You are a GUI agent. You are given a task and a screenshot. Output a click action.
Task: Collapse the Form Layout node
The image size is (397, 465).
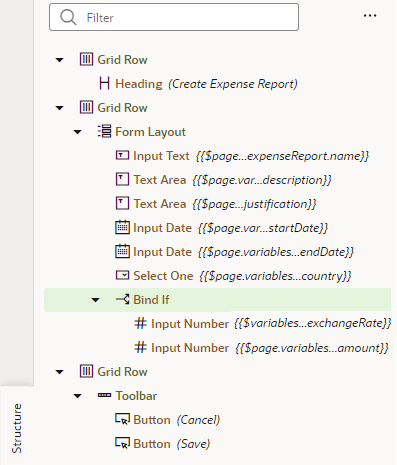(x=78, y=132)
